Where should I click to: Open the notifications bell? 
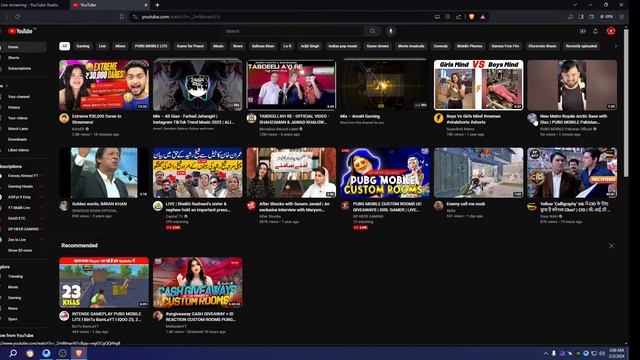click(596, 31)
